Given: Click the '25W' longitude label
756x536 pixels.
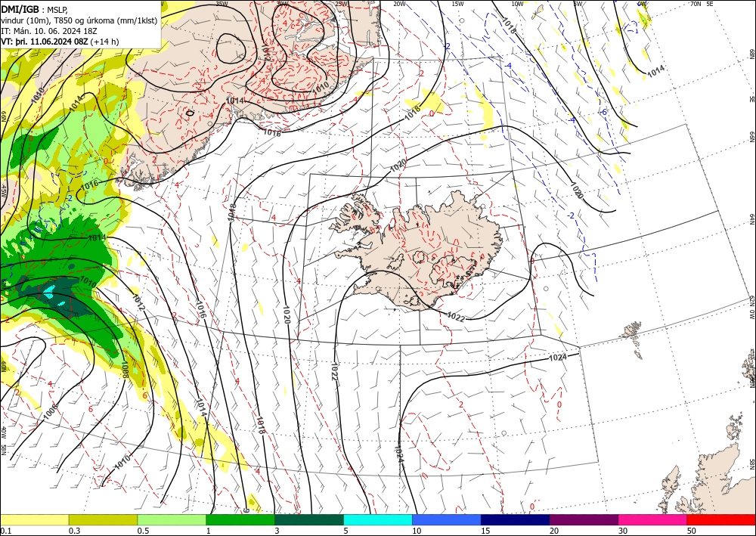Looking at the screenshot, I should [342, 4].
